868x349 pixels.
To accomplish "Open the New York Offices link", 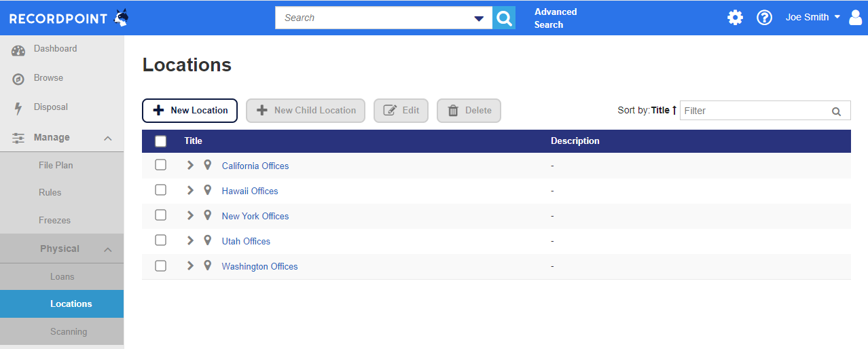I will pyautogui.click(x=255, y=216).
